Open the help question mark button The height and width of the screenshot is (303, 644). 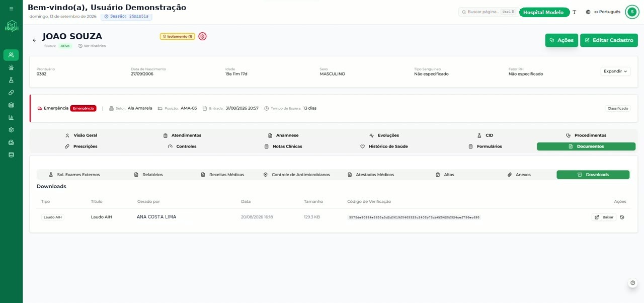click(633, 283)
